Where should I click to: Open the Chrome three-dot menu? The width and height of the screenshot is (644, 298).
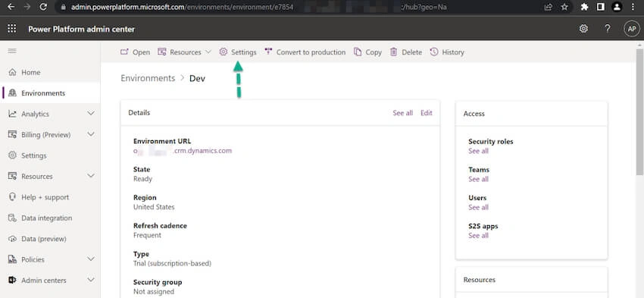(x=633, y=7)
